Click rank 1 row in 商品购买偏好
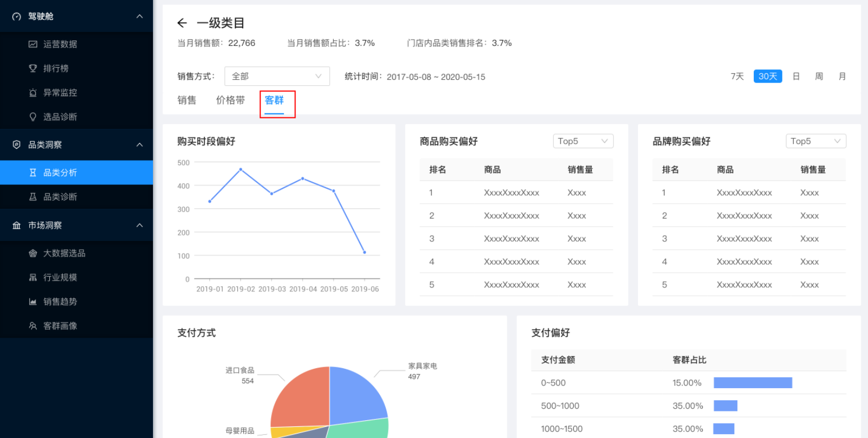 (516, 193)
